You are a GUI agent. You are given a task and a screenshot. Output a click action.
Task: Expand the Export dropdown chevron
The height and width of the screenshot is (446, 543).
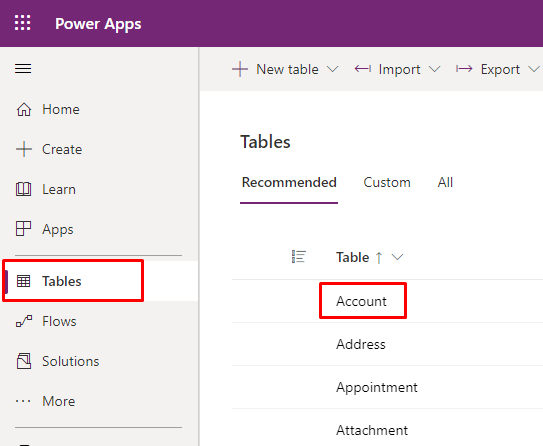pyautogui.click(x=534, y=69)
